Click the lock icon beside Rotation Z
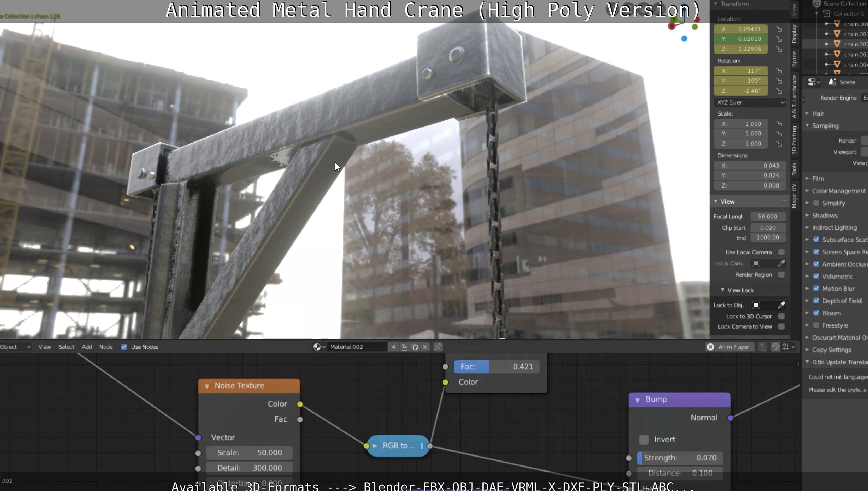The height and width of the screenshot is (491, 868). (x=779, y=91)
